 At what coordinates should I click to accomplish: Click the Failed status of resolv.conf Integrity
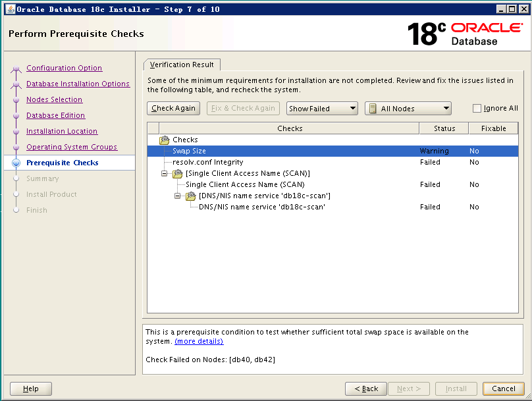[430, 162]
